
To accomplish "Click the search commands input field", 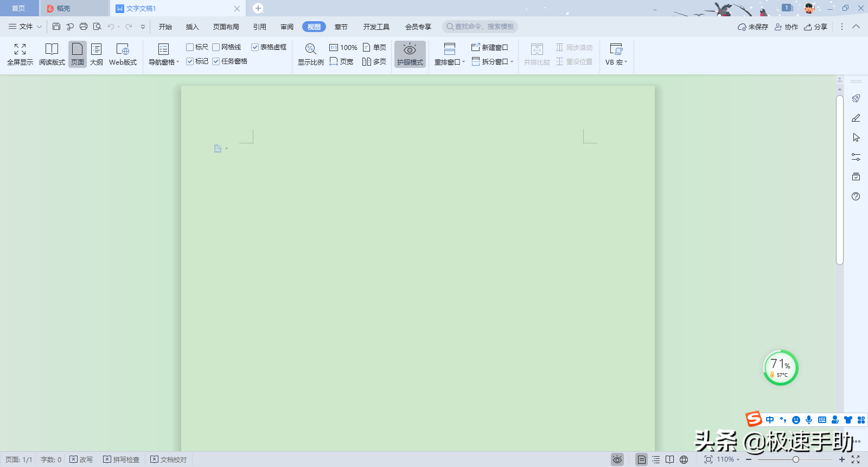I will coord(480,27).
